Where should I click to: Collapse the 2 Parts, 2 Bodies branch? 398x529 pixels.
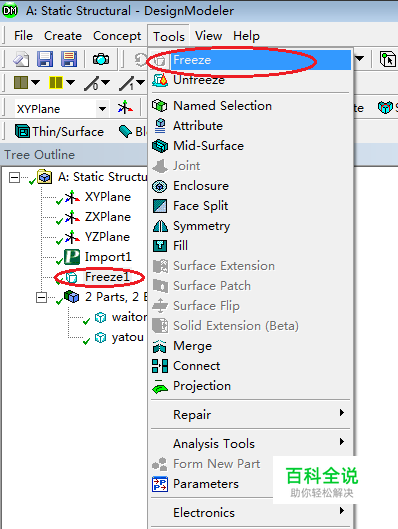pos(41,297)
